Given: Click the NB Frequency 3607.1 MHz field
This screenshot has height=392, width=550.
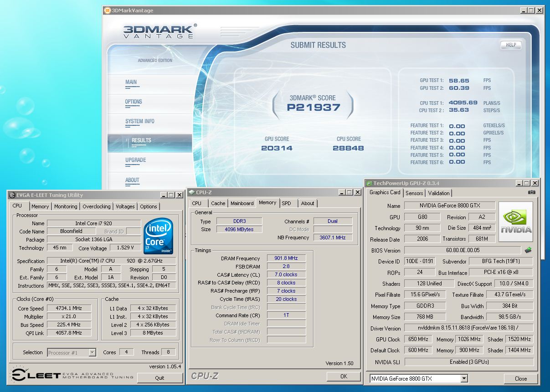Looking at the screenshot, I should [x=333, y=237].
